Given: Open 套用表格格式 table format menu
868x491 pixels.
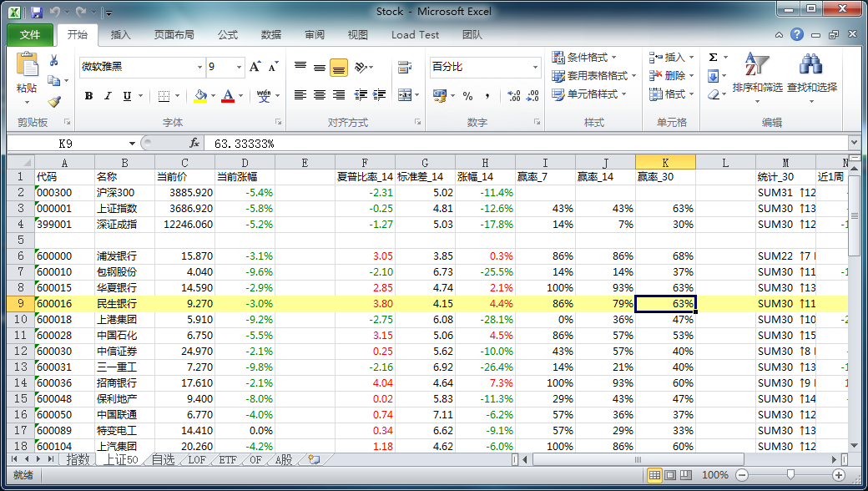Looking at the screenshot, I should 594,76.
